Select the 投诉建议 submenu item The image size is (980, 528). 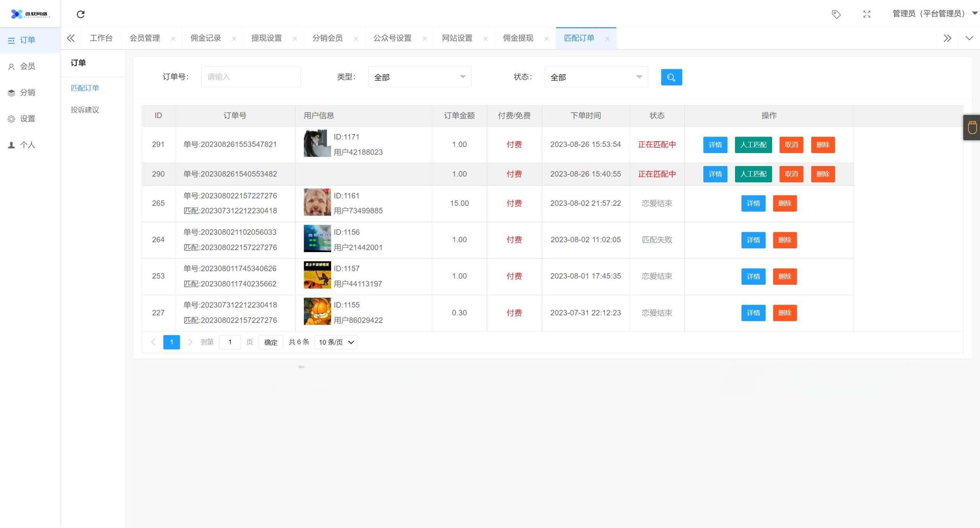(84, 110)
